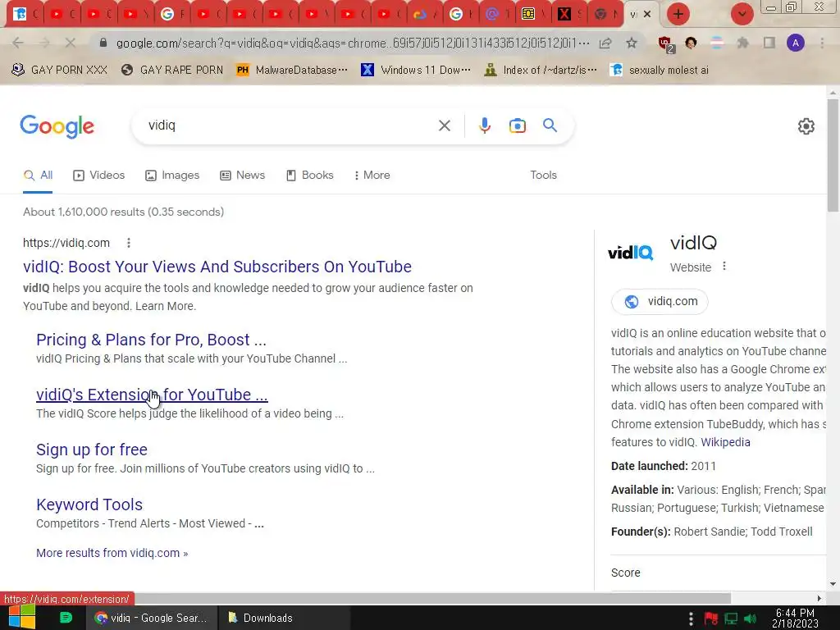840x630 pixels.
Task: Open the volume speaker tray icon
Action: pos(751,619)
